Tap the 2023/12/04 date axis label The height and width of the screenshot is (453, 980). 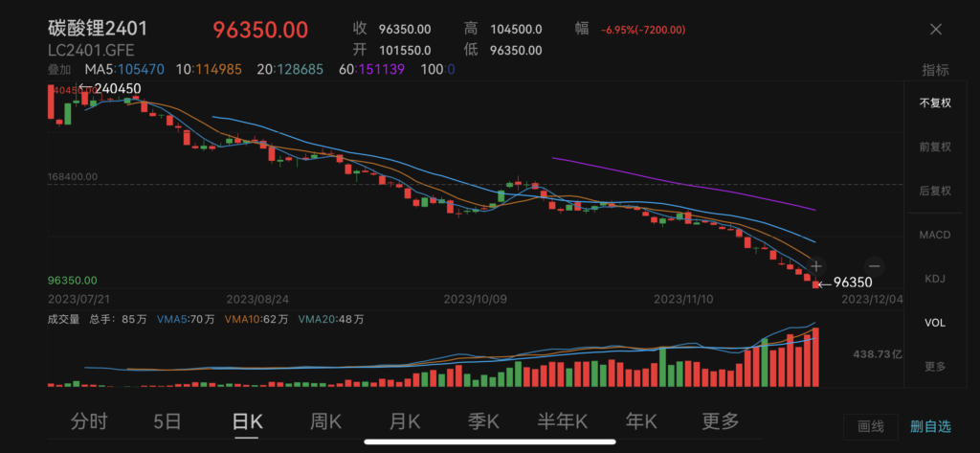coord(872,299)
